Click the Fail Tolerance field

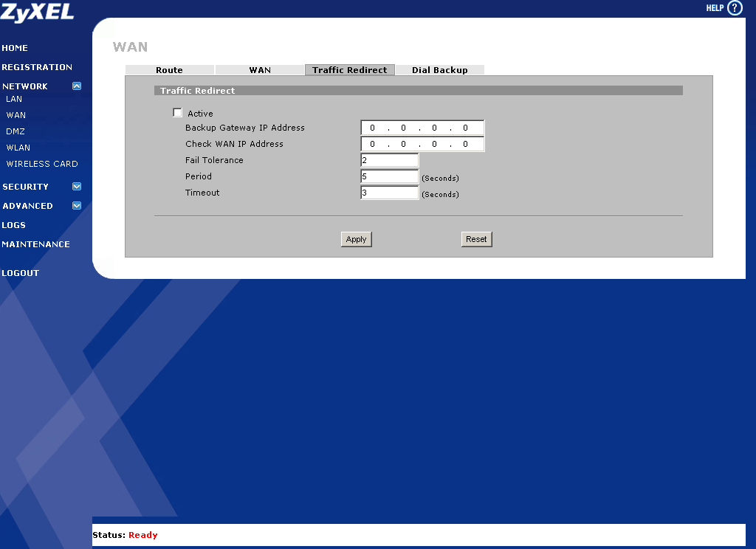pyautogui.click(x=390, y=160)
